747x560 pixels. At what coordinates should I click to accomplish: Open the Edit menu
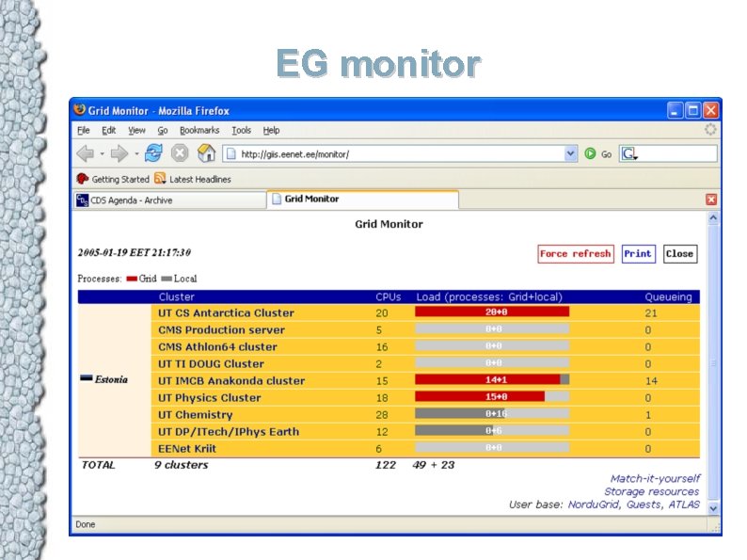(108, 130)
